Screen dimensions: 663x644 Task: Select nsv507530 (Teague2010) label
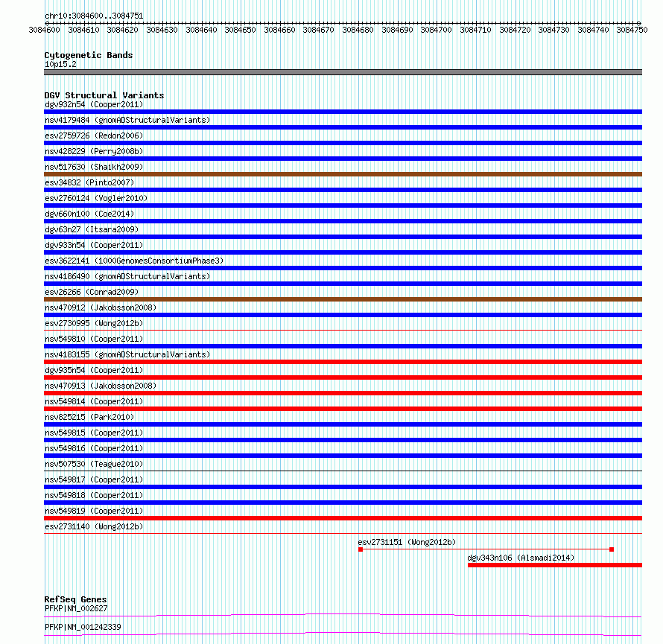tap(94, 464)
